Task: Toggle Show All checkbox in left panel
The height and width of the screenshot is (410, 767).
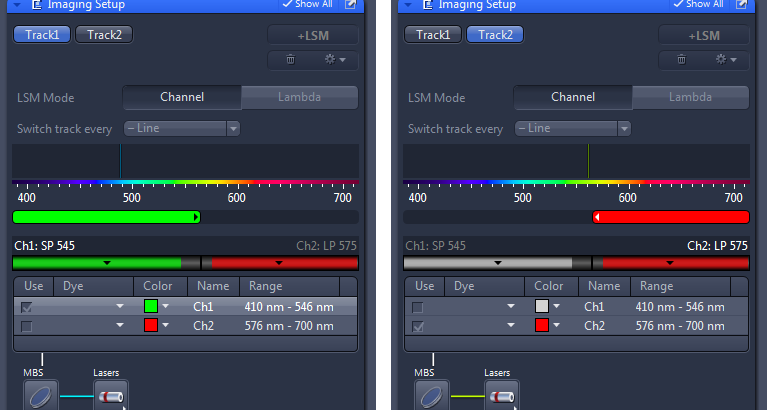Action: (288, 5)
